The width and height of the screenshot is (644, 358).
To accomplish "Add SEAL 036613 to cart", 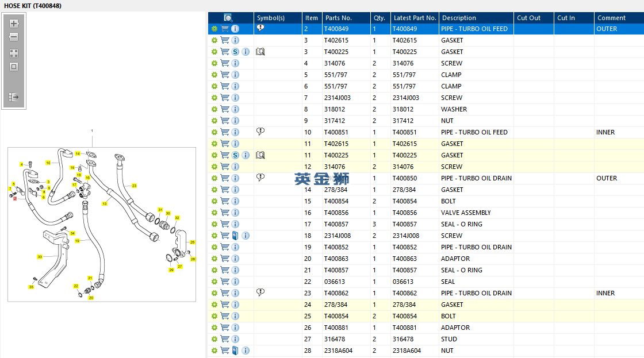I will click(225, 282).
